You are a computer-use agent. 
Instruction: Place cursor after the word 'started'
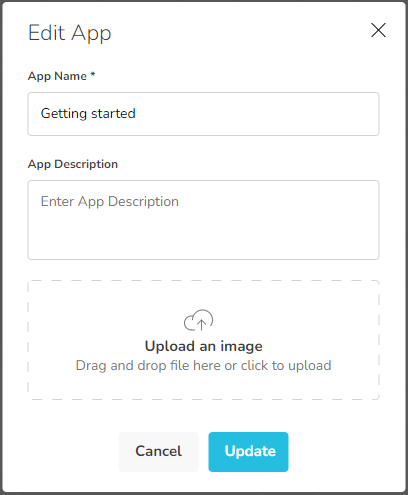136,114
